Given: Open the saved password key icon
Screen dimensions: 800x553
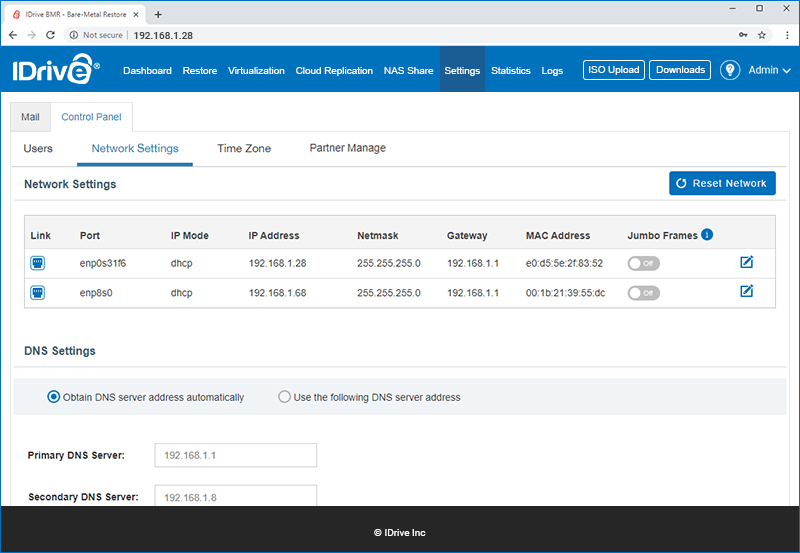Looking at the screenshot, I should 743,35.
